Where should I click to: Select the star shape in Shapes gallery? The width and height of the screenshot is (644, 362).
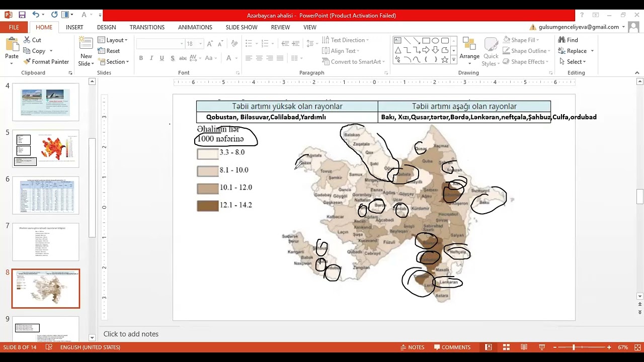coord(445,59)
